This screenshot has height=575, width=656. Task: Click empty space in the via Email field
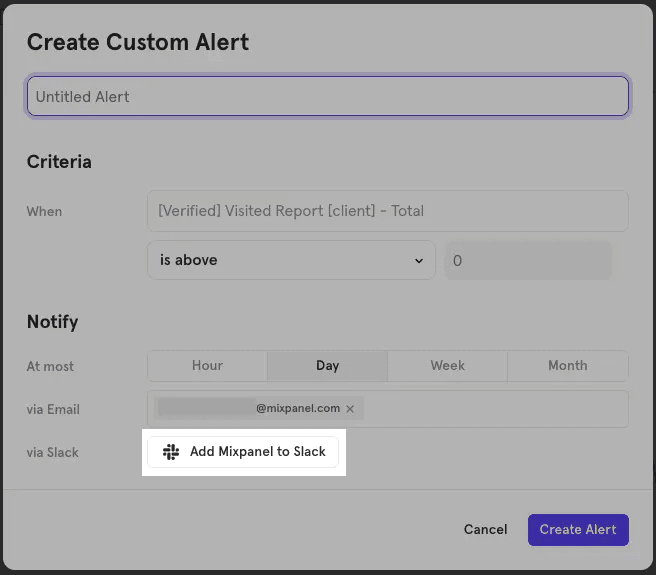495,409
